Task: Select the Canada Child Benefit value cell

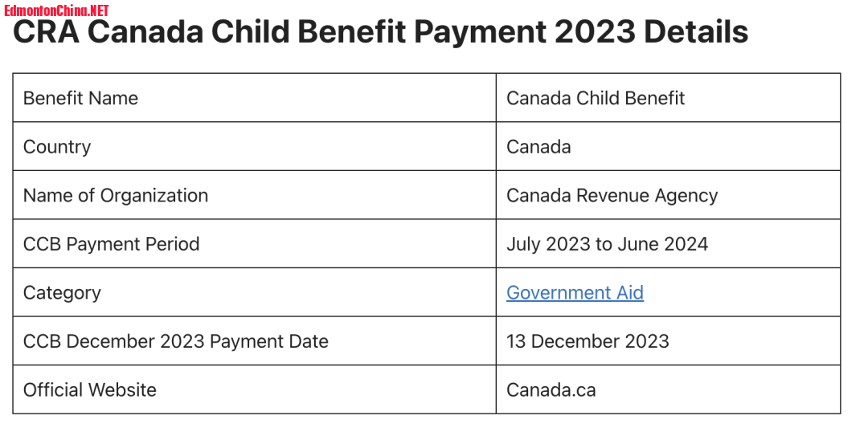Action: pos(668,98)
